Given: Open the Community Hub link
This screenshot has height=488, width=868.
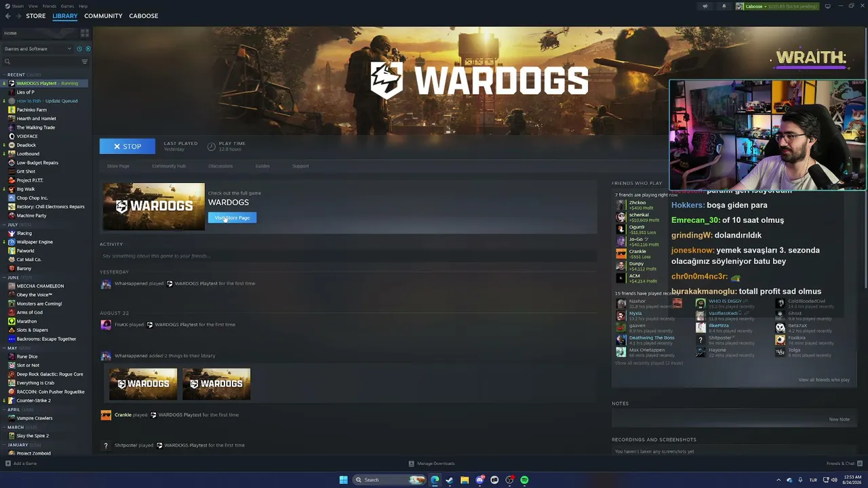Looking at the screenshot, I should pos(169,166).
